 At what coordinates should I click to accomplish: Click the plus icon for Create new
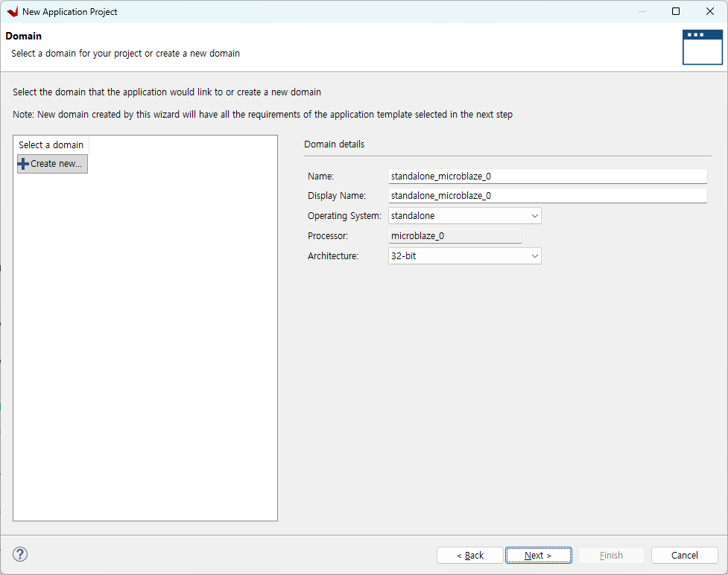[24, 164]
